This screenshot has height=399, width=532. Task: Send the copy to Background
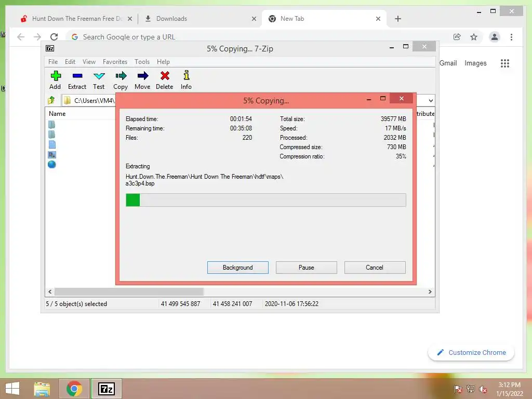pyautogui.click(x=238, y=268)
